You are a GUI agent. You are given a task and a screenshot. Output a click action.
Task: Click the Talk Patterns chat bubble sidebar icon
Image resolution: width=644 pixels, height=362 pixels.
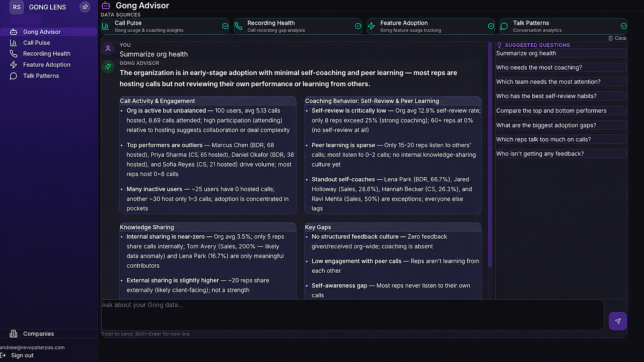point(13,76)
